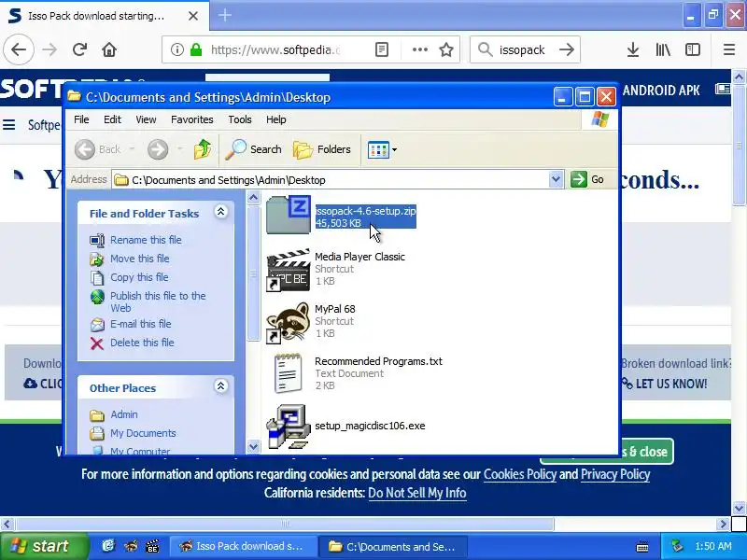747x560 pixels.
Task: Launch MyPal from quick launch
Action: [131, 546]
